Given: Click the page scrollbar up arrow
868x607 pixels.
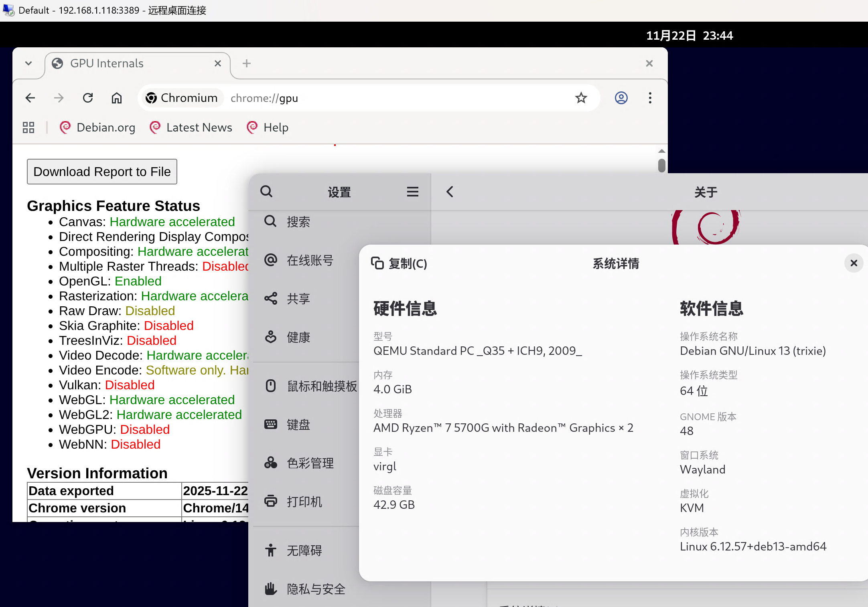Looking at the screenshot, I should coord(661,151).
